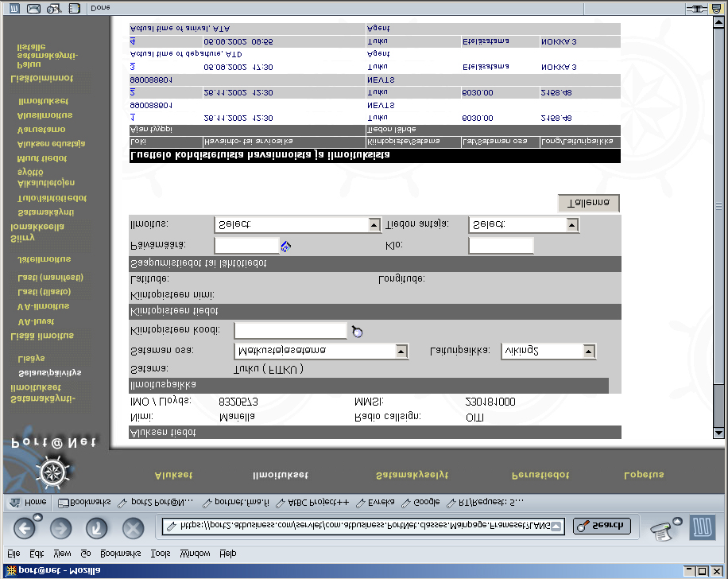Viewport: 728px width, 579px height.
Task: Click the Tallenna save button
Action: click(589, 203)
